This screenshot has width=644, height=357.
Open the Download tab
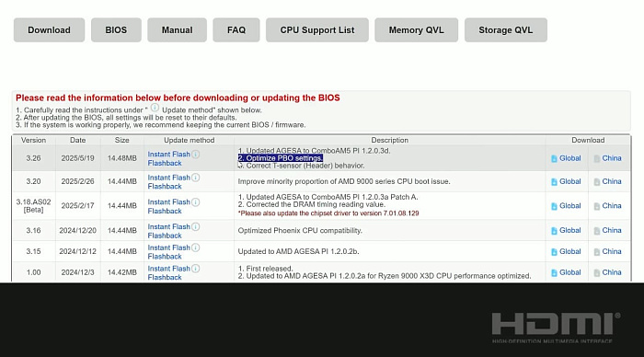coord(49,30)
